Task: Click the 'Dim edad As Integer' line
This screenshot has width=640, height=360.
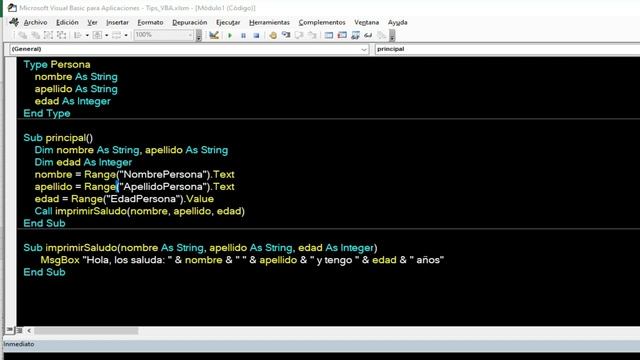Action: pos(83,162)
